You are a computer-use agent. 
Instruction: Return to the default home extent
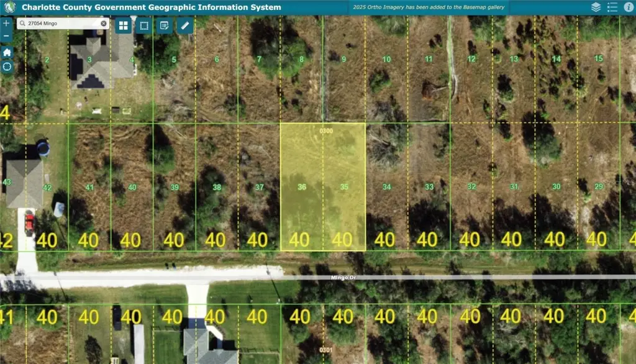(7, 52)
